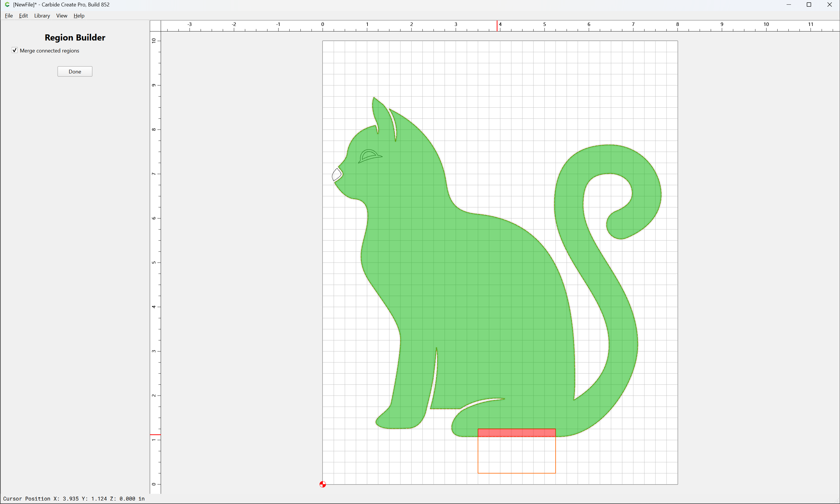840x504 pixels.
Task: Click the Merge connected regions label
Action: click(49, 51)
